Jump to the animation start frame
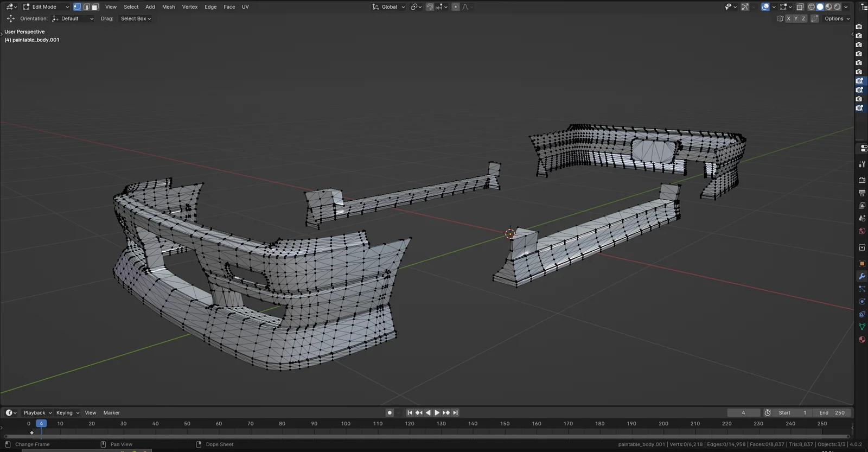868x452 pixels. point(410,413)
